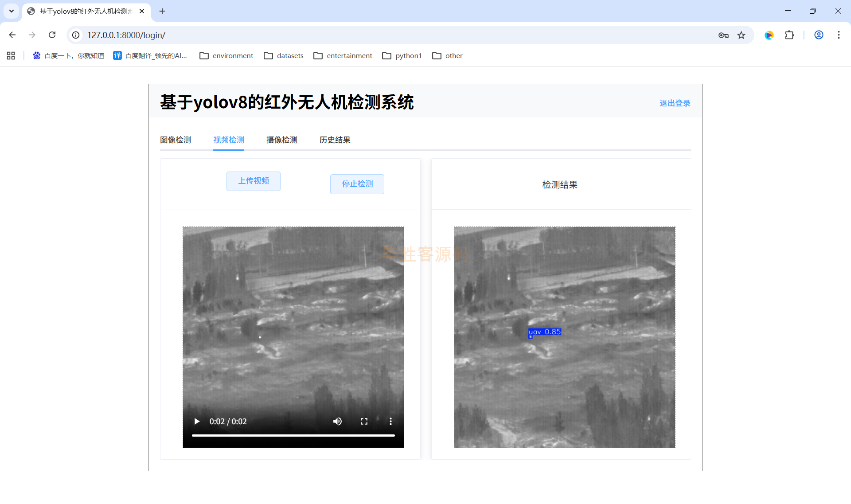This screenshot has width=851, height=504.
Task: Open saved passwords key icon
Action: click(723, 35)
